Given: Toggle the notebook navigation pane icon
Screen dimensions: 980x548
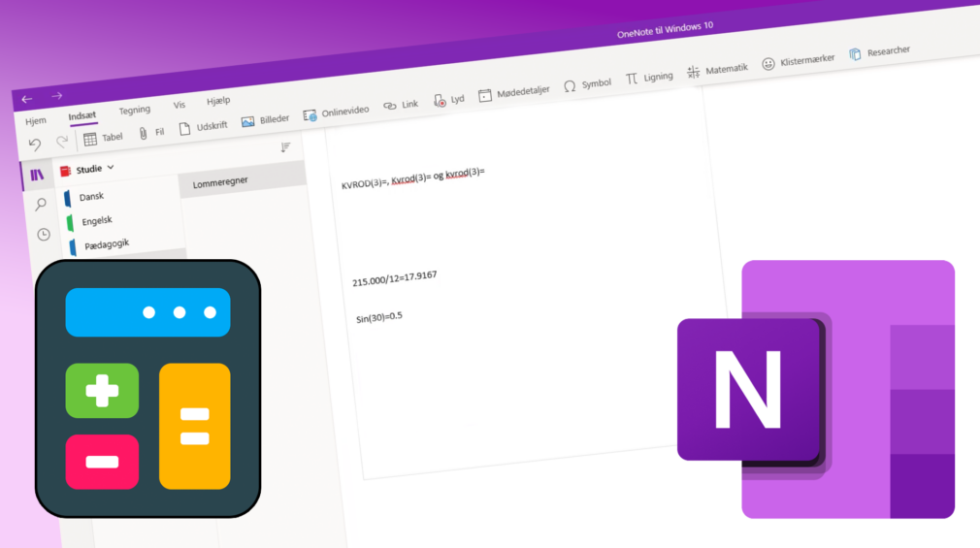Looking at the screenshot, I should tap(37, 175).
